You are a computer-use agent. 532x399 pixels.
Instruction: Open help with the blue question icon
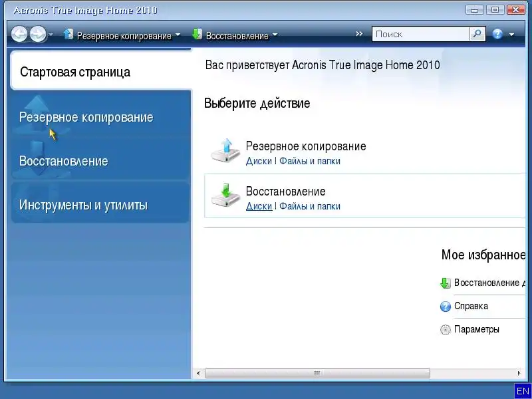point(497,34)
